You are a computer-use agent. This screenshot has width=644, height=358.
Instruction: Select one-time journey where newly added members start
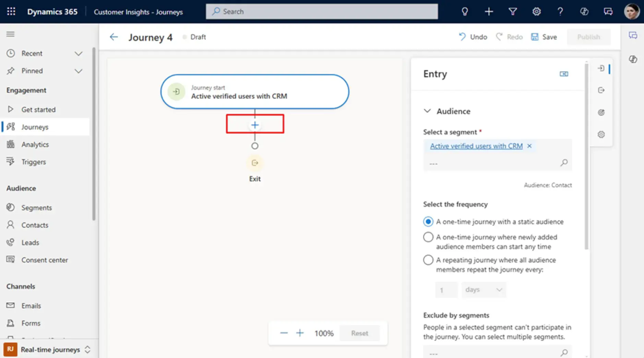[428, 237]
